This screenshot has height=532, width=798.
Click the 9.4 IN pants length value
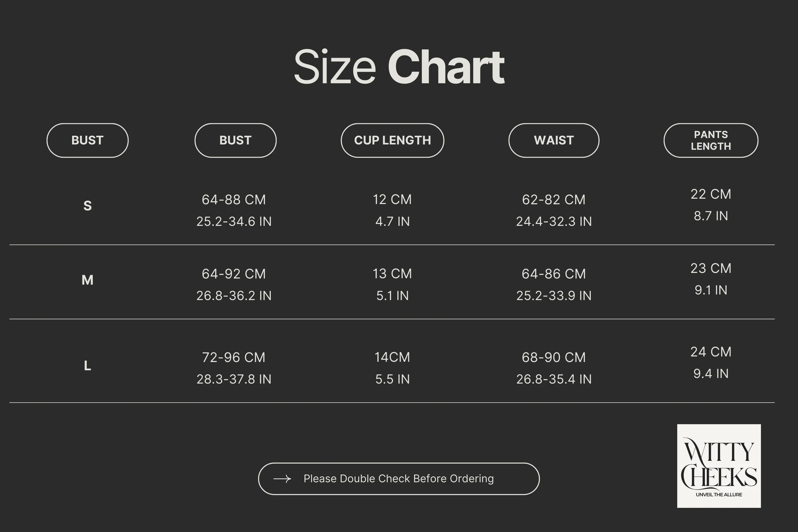[711, 373]
